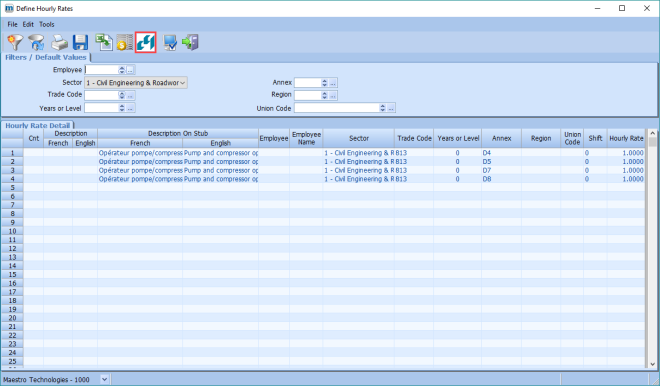Click the Annex column header in grid
The width and height of the screenshot is (660, 386).
tap(501, 138)
